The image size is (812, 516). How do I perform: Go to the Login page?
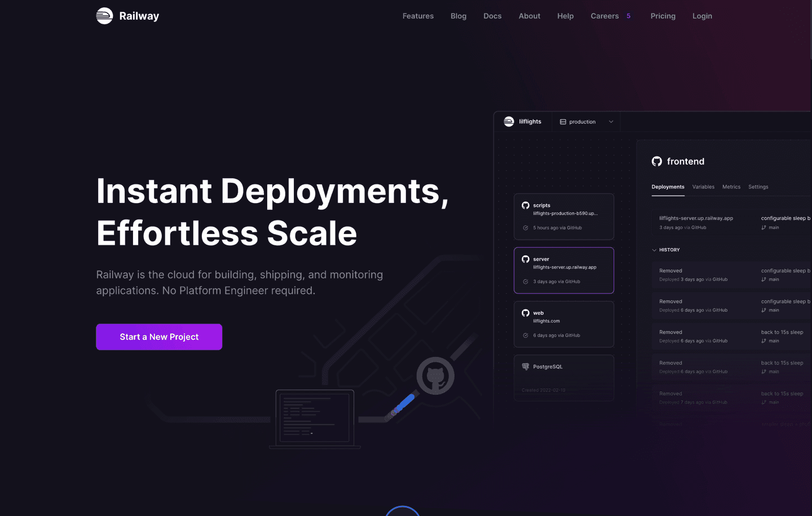tap(702, 16)
